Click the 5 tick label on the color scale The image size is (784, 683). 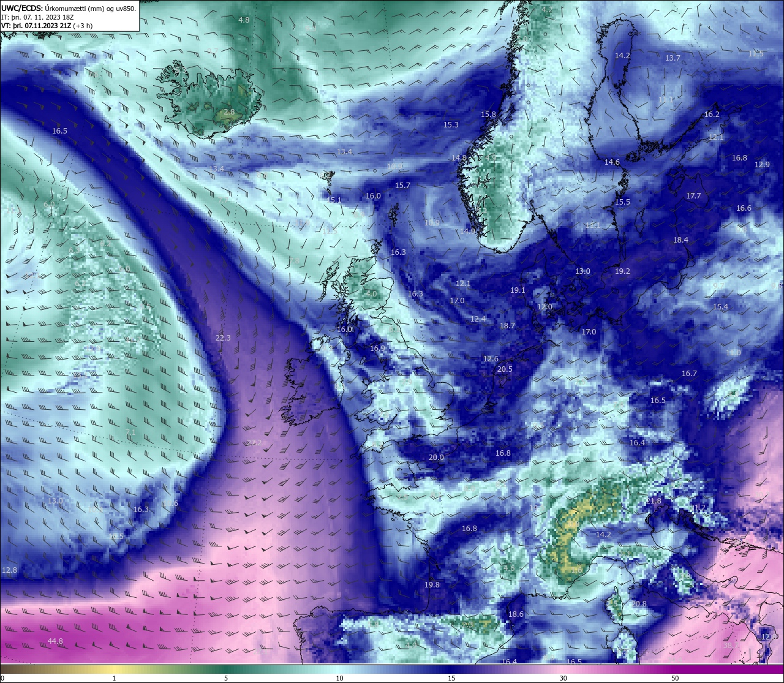point(226,678)
